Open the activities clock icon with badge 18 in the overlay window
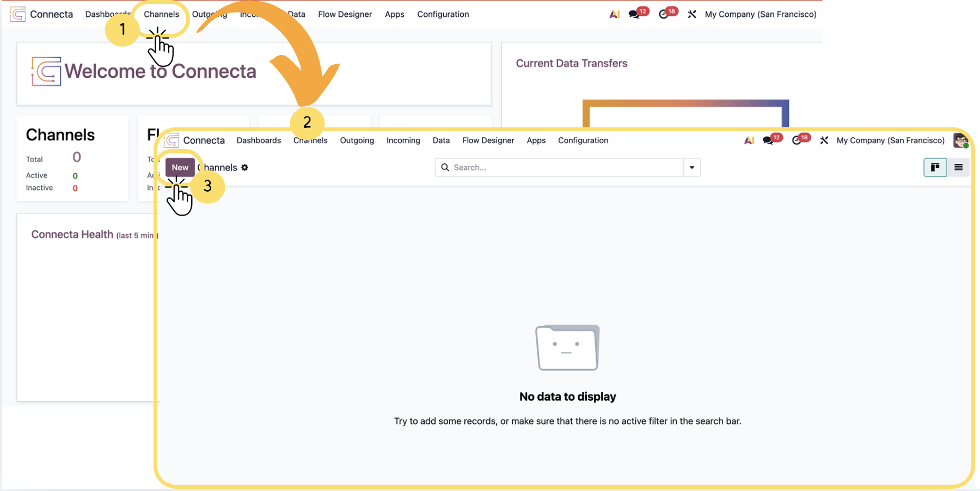 797,140
